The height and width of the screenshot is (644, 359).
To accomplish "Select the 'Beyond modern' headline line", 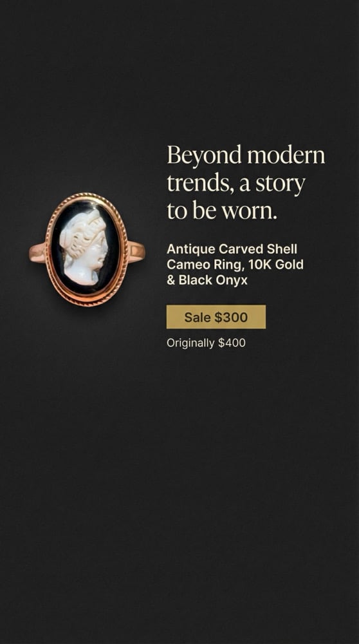I will click(246, 156).
